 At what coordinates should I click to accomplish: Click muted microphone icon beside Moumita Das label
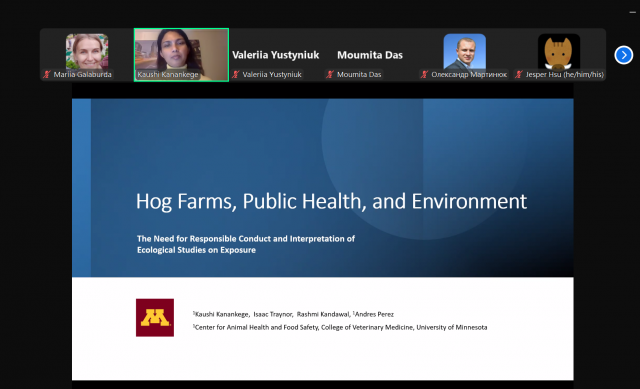[x=330, y=74]
